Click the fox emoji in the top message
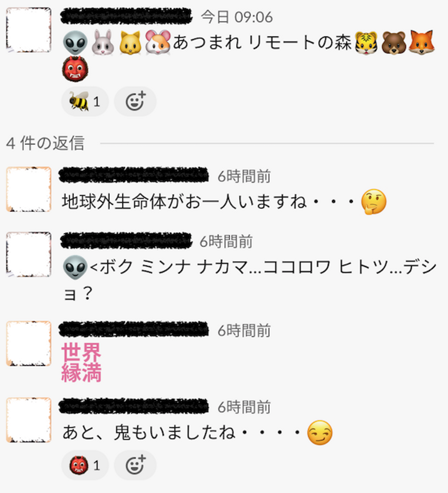Image resolution: width=448 pixels, height=493 pixels. [x=421, y=43]
